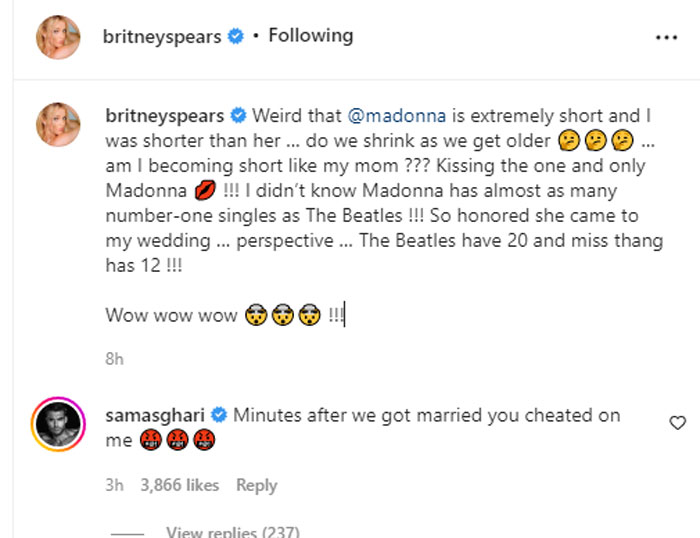
Task: Open samasghari's circular profile picture
Action: coord(55,423)
